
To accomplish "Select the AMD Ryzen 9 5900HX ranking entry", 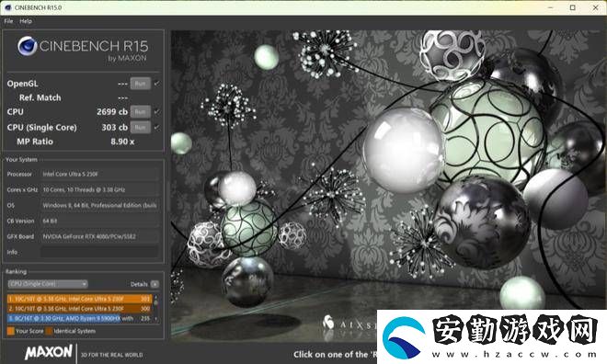I will point(80,318).
